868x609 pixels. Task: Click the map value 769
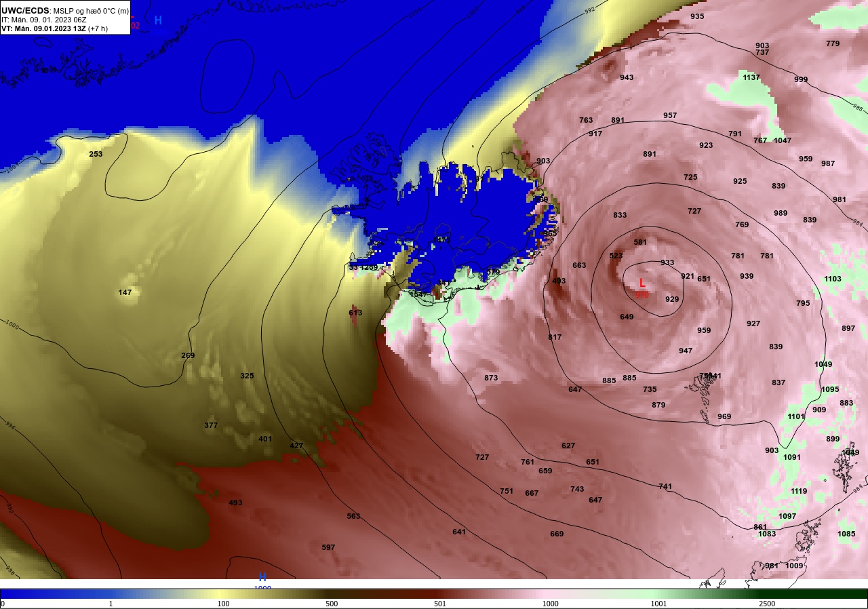click(x=742, y=224)
